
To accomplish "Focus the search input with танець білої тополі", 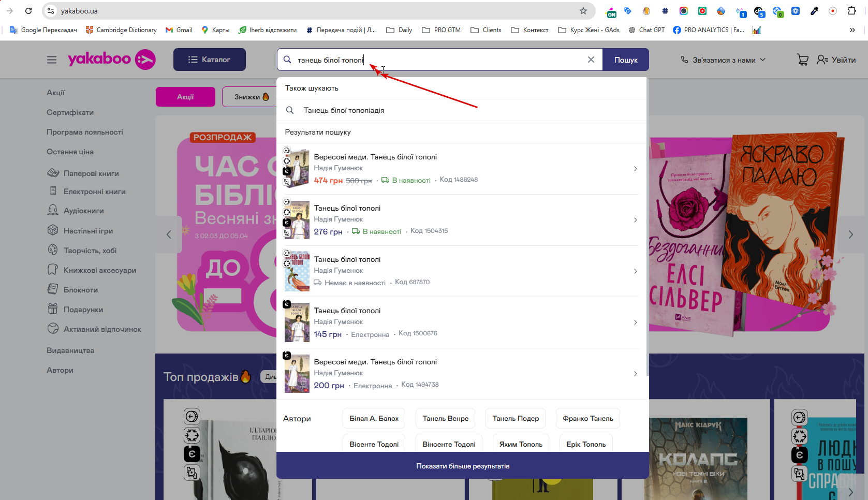I will [x=440, y=60].
